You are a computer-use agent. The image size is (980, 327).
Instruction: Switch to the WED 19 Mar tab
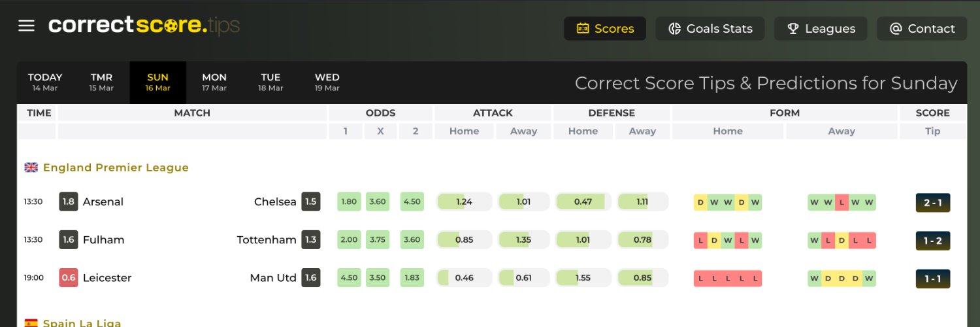point(327,82)
